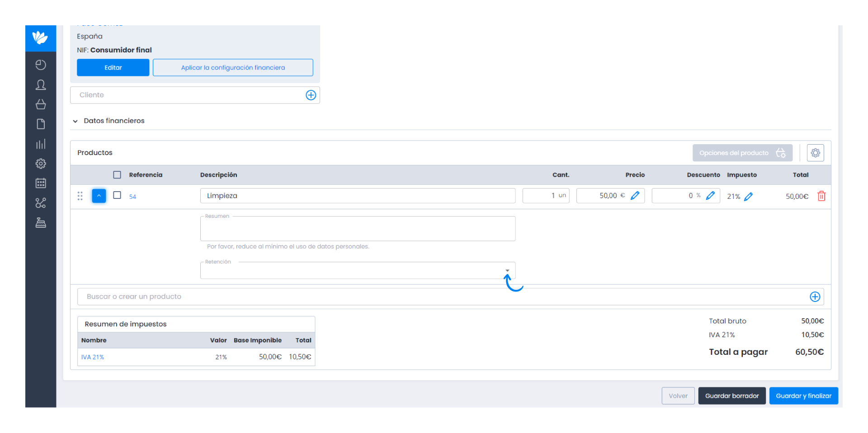
Task: Click the Resumen text area
Action: click(358, 229)
